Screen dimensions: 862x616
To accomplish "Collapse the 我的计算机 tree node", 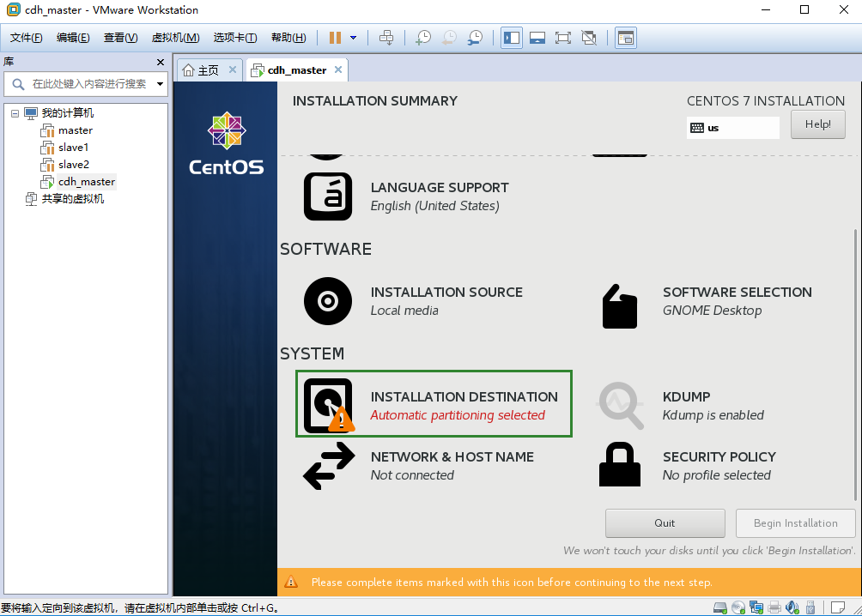I will click(x=15, y=113).
